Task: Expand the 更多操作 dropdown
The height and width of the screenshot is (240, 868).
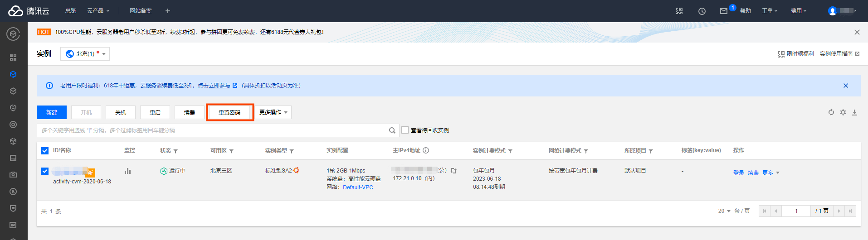Action: pyautogui.click(x=273, y=112)
